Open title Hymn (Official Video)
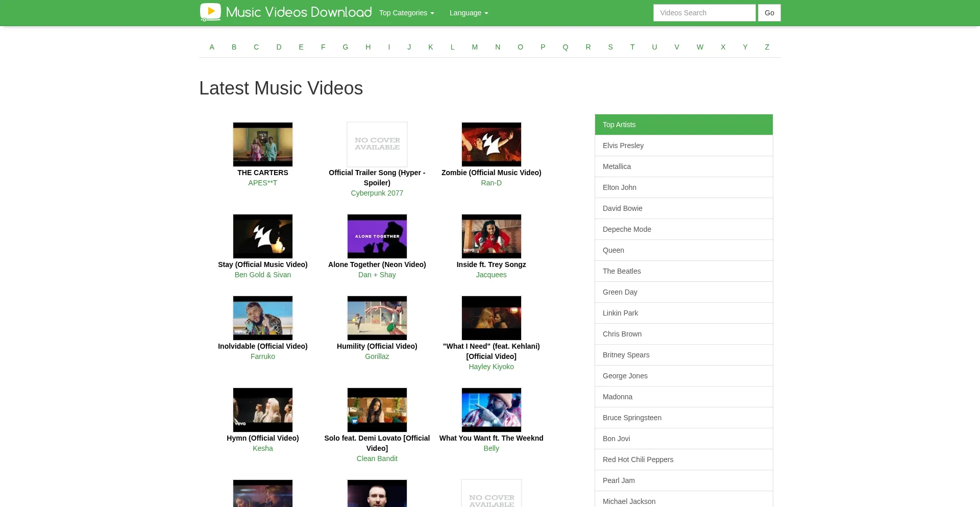 (263, 438)
